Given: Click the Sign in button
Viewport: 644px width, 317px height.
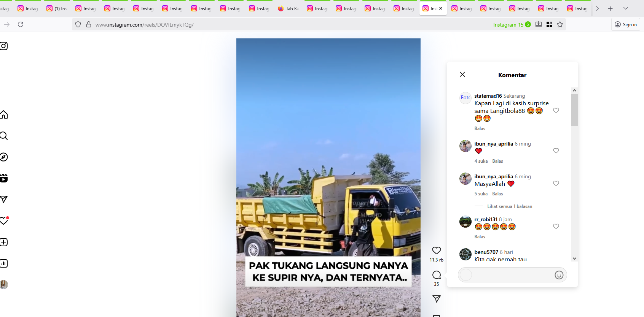Looking at the screenshot, I should pos(626,24).
